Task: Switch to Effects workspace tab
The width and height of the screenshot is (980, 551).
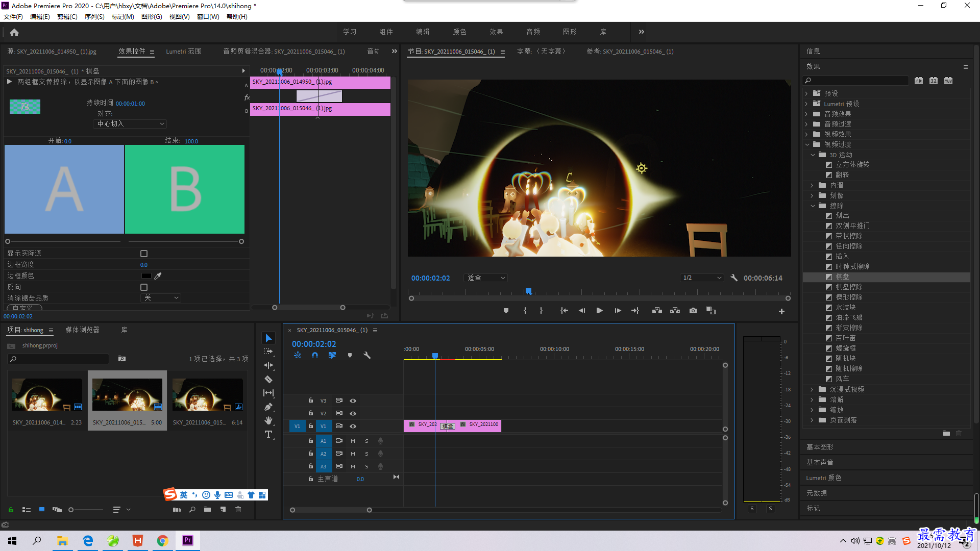Action: tap(496, 32)
